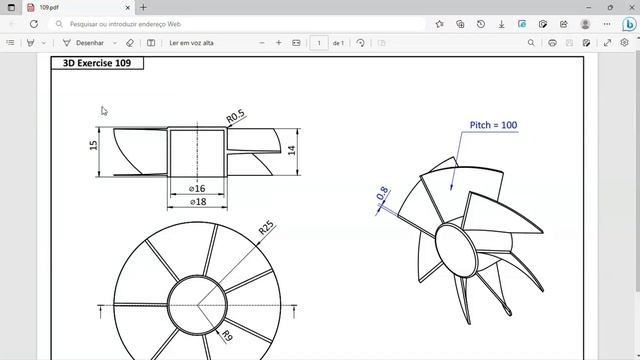Open a new browser tab
The image size is (640, 360).
click(143, 7)
